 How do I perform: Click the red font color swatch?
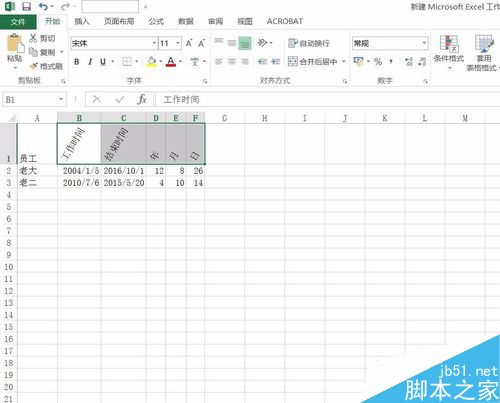point(171,62)
